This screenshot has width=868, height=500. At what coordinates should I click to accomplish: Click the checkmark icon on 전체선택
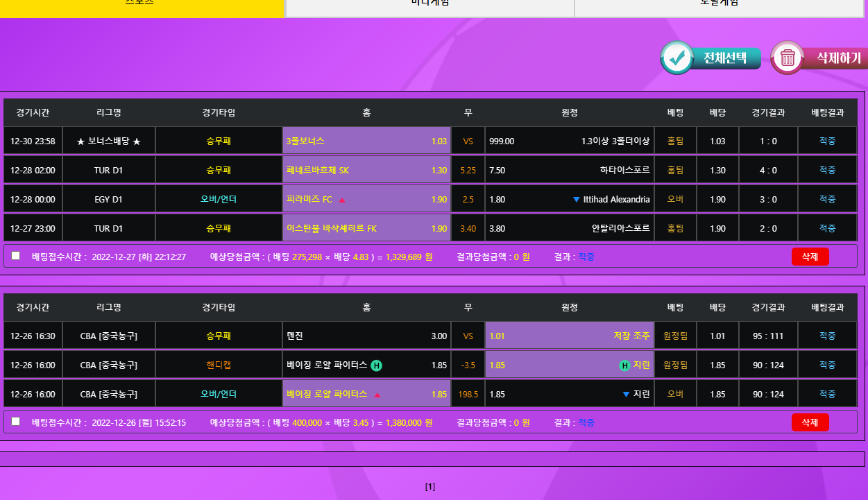[677, 58]
